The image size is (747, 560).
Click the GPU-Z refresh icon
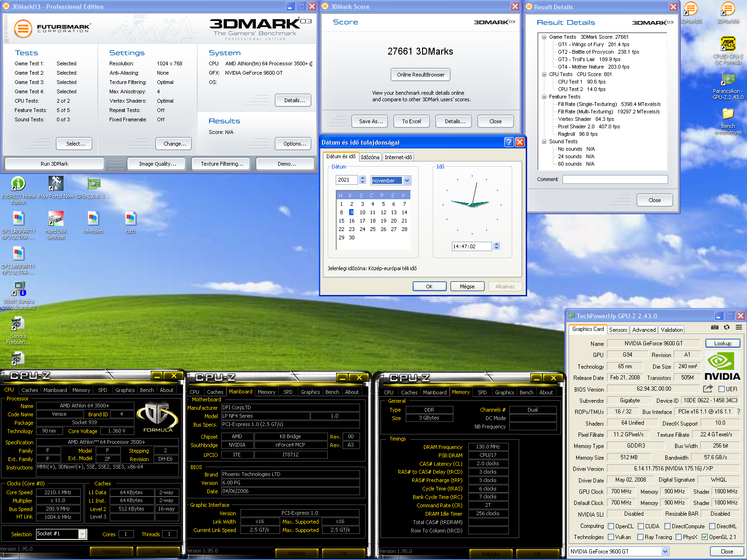(x=726, y=328)
